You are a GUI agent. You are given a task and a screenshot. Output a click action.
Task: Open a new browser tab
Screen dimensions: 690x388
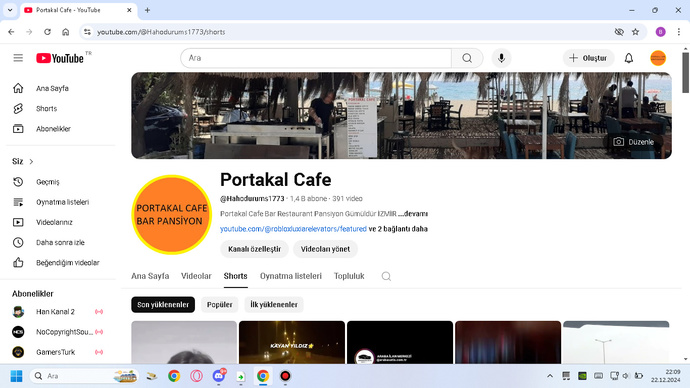(x=147, y=10)
